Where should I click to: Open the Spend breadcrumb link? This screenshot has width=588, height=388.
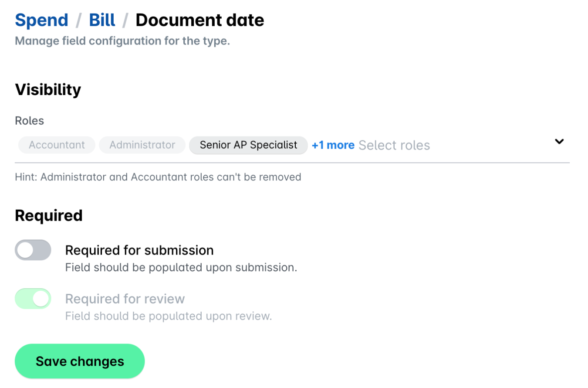tap(42, 20)
